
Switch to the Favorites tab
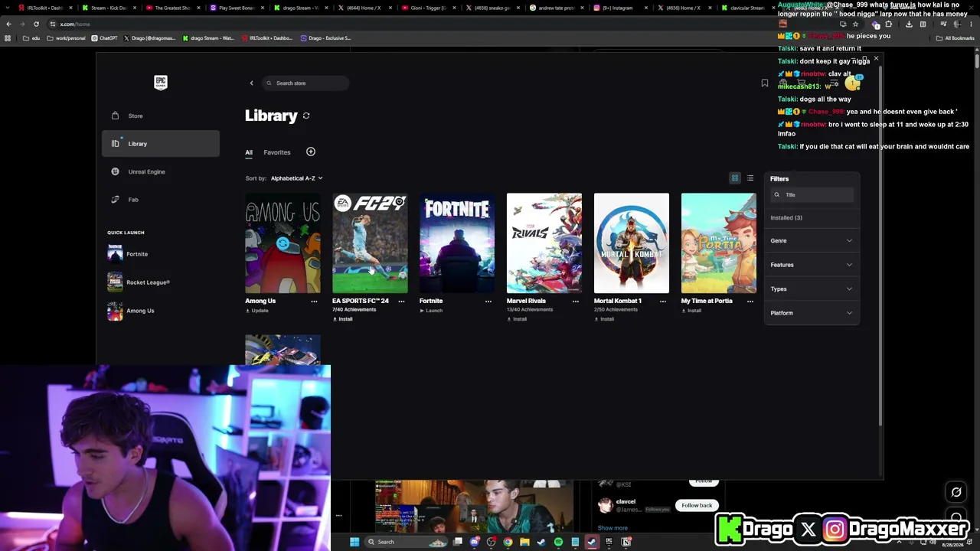click(x=277, y=152)
